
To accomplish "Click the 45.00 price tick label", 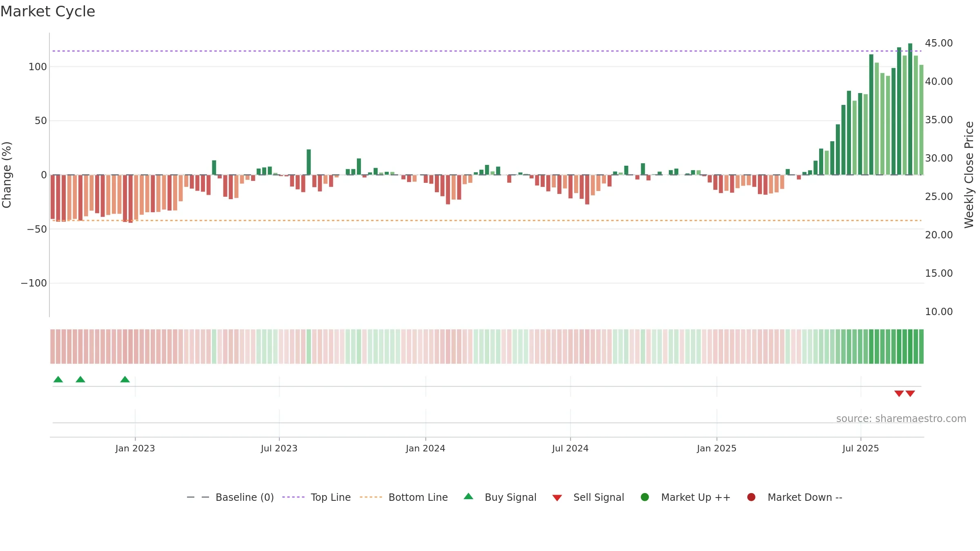I will click(x=939, y=43).
